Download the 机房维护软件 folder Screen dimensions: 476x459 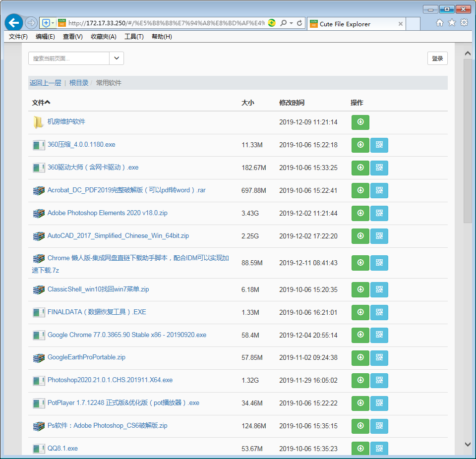tap(360, 122)
